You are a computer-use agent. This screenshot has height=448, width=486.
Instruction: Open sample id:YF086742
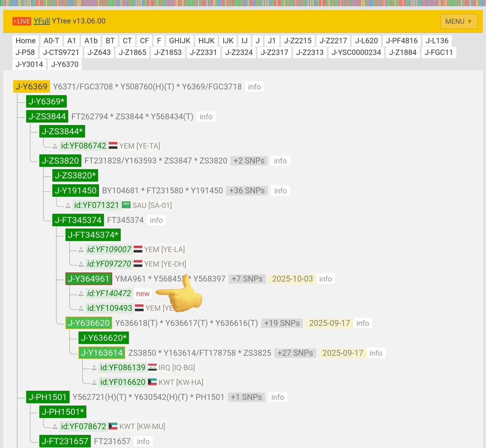[x=83, y=146]
